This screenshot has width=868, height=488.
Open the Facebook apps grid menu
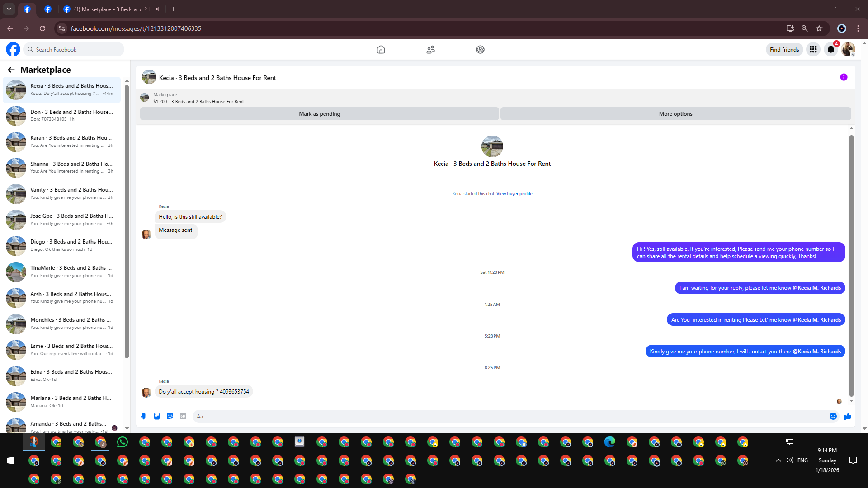(x=813, y=49)
